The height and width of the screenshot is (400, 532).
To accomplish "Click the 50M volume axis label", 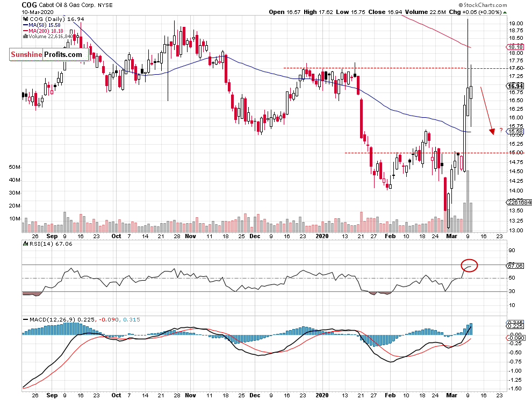I will tap(15, 167).
